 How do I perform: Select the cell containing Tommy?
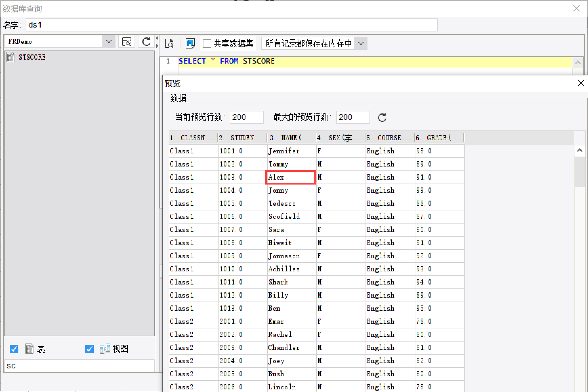pos(292,164)
